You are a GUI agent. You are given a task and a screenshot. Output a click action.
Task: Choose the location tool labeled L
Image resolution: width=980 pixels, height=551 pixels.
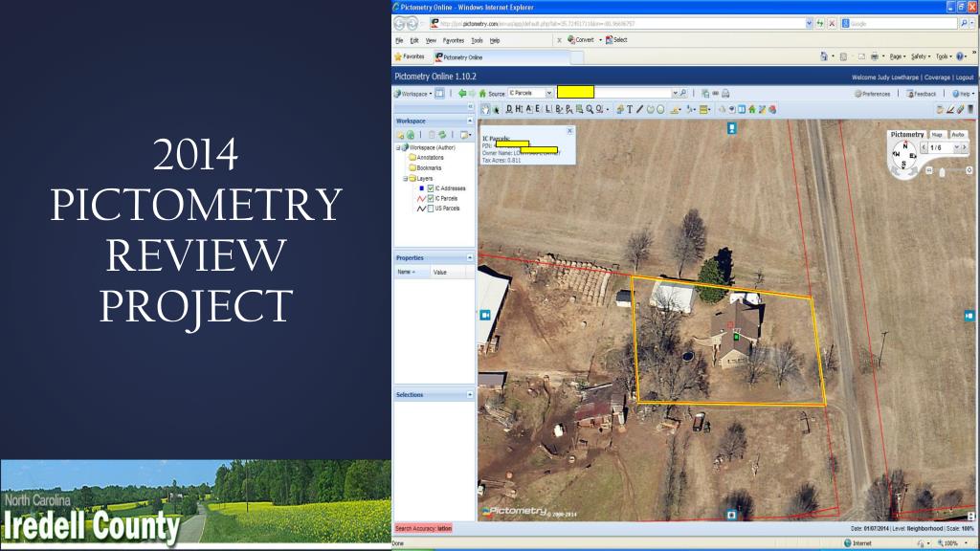point(548,109)
